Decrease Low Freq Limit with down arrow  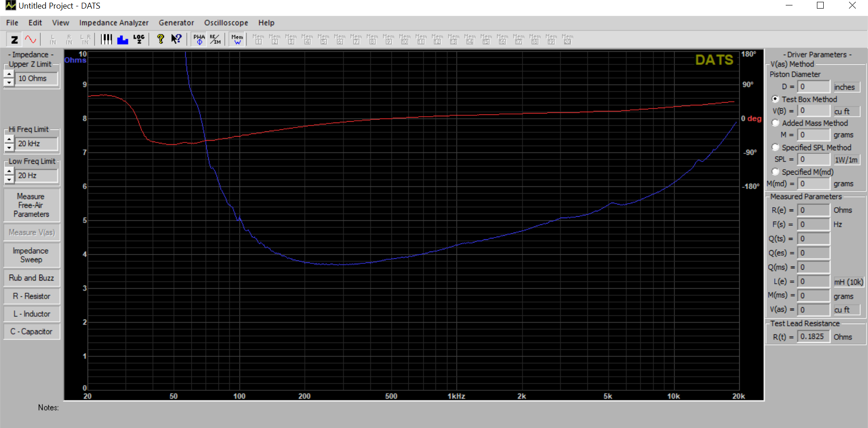tap(9, 180)
